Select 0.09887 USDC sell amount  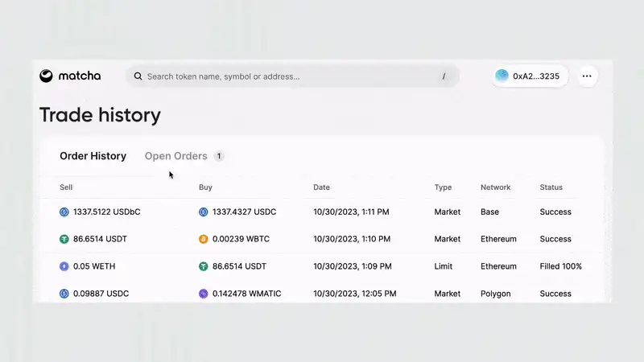point(101,294)
